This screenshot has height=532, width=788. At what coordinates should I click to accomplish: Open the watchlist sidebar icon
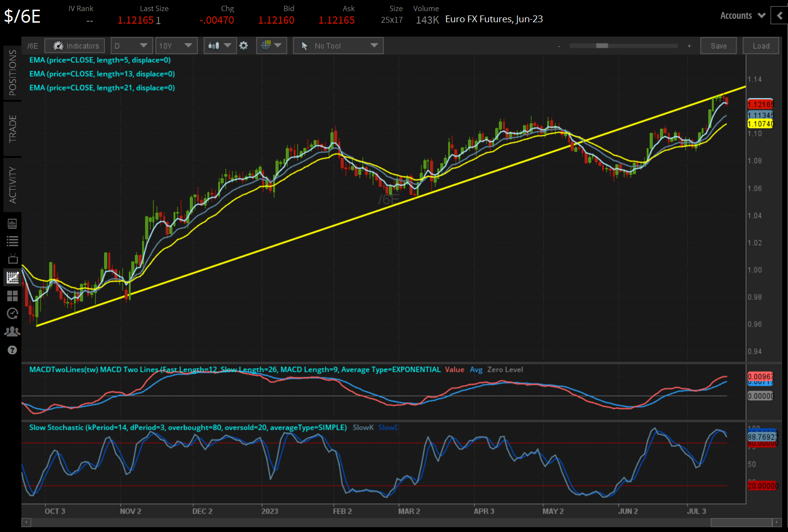click(12, 241)
